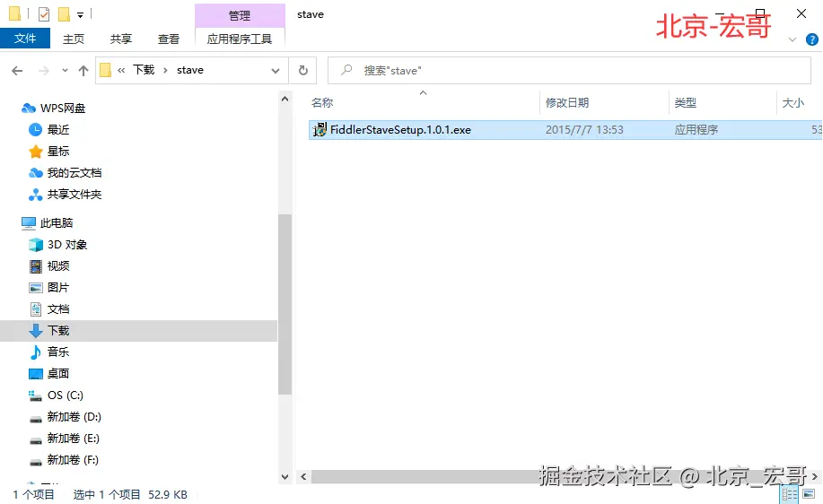
Task: Sort by the 修改日期 column header
Action: coord(567,103)
